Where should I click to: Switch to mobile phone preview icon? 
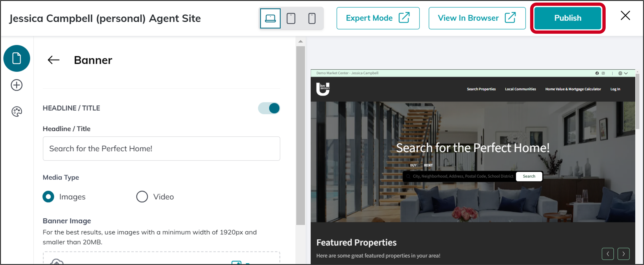pyautogui.click(x=312, y=18)
